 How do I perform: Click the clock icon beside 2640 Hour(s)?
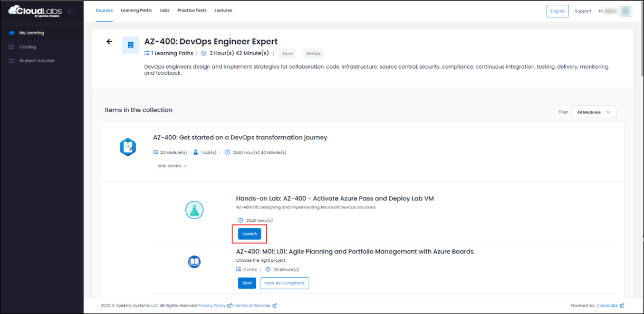[241, 220]
